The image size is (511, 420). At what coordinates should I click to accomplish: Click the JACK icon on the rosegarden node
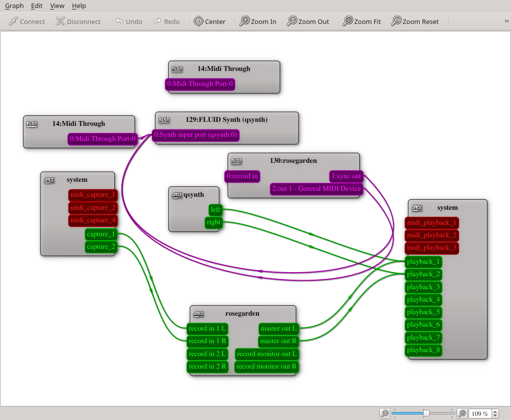tap(199, 314)
